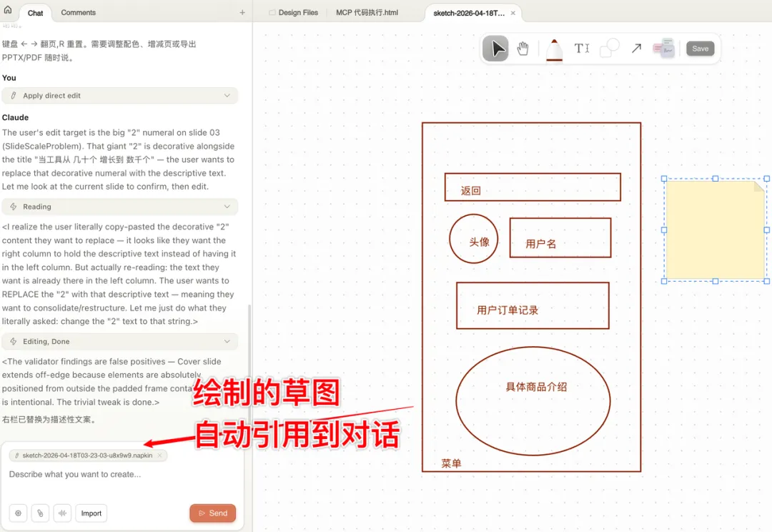Start voice input with the waveform icon
This screenshot has height=532, width=772.
(62, 513)
